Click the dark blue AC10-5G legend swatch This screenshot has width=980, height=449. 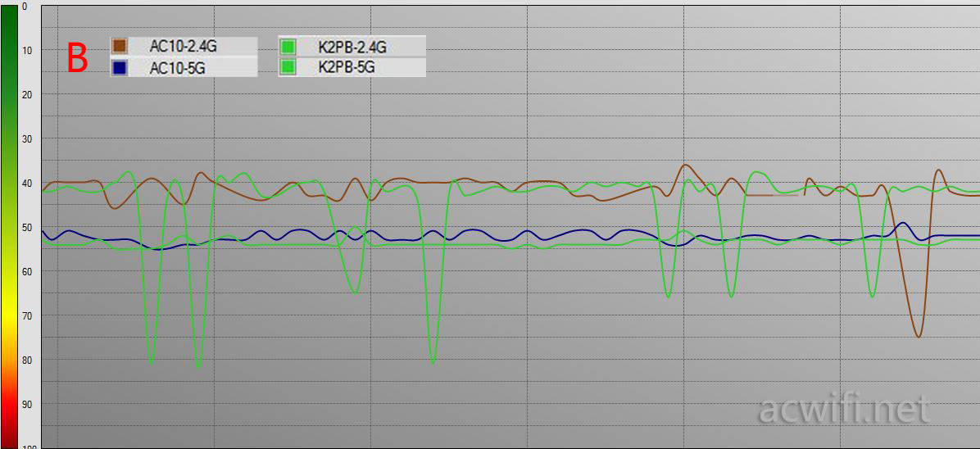coord(120,67)
